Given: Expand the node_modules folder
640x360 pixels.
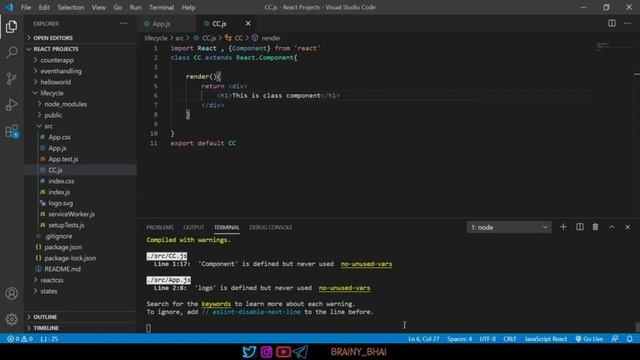Looking at the screenshot, I should click(x=65, y=104).
